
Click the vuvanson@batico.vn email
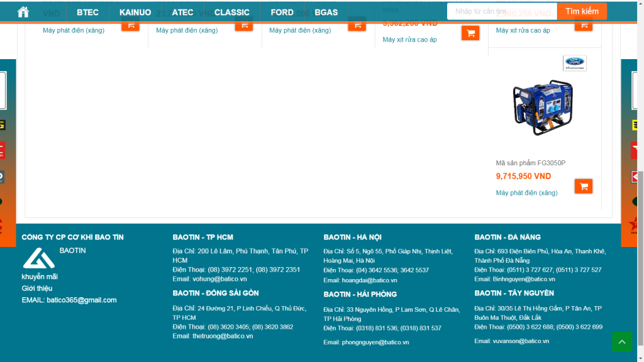pos(521,341)
